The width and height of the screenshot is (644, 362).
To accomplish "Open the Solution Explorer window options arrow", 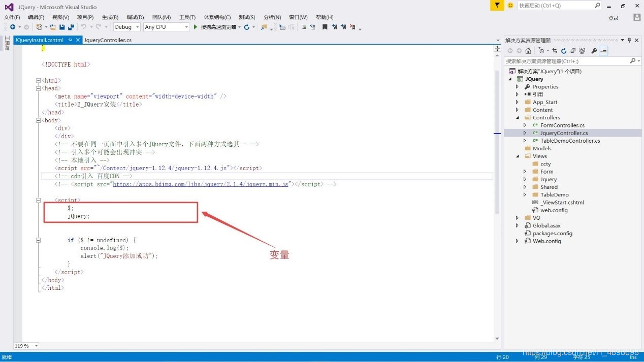I will [623, 40].
